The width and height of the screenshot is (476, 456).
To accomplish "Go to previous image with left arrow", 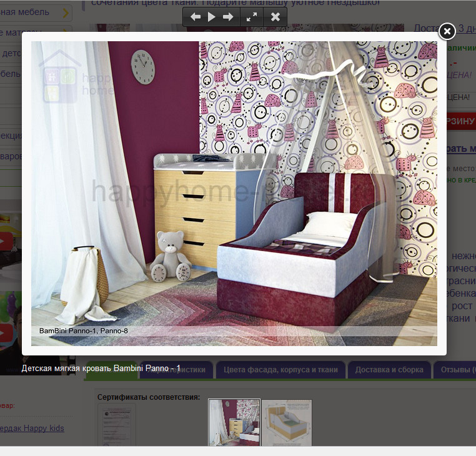I will pos(196,17).
